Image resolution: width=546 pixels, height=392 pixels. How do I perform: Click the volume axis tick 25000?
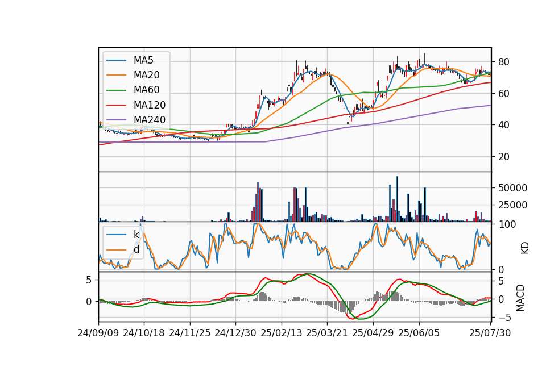click(512, 205)
